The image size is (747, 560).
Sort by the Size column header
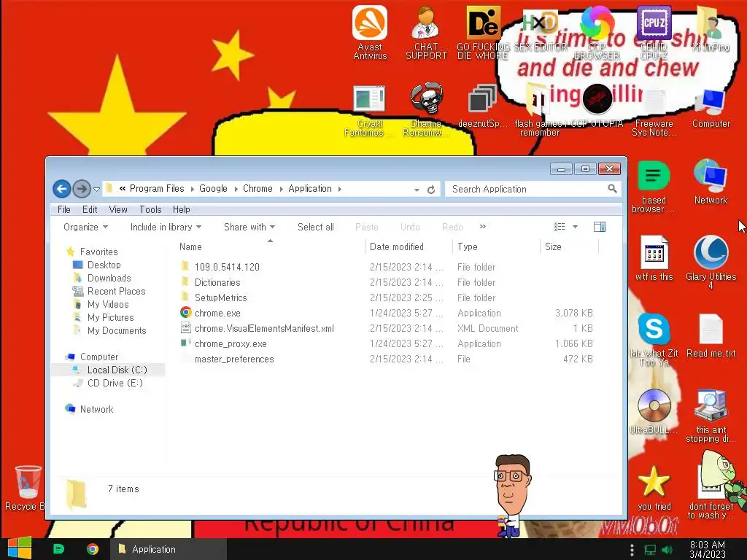click(x=569, y=246)
